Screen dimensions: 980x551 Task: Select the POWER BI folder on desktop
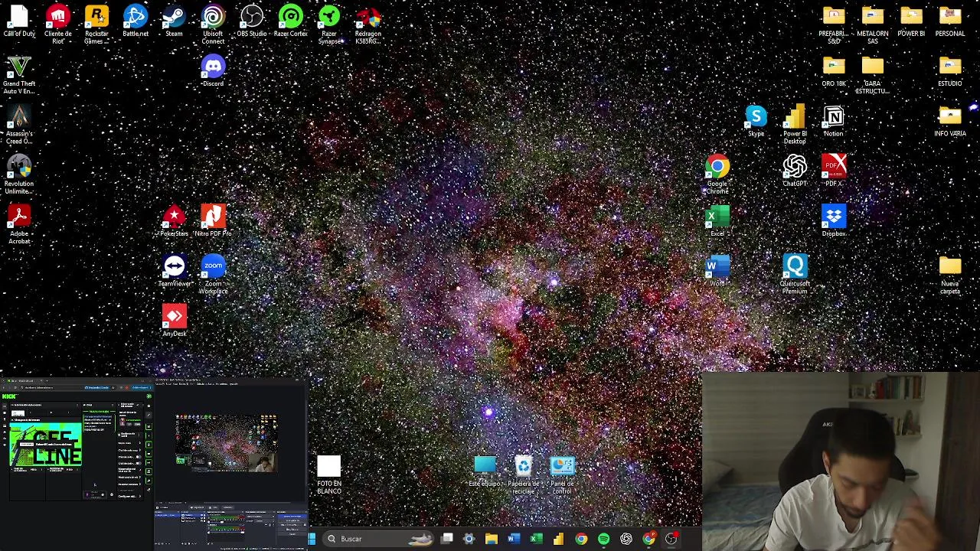(911, 22)
